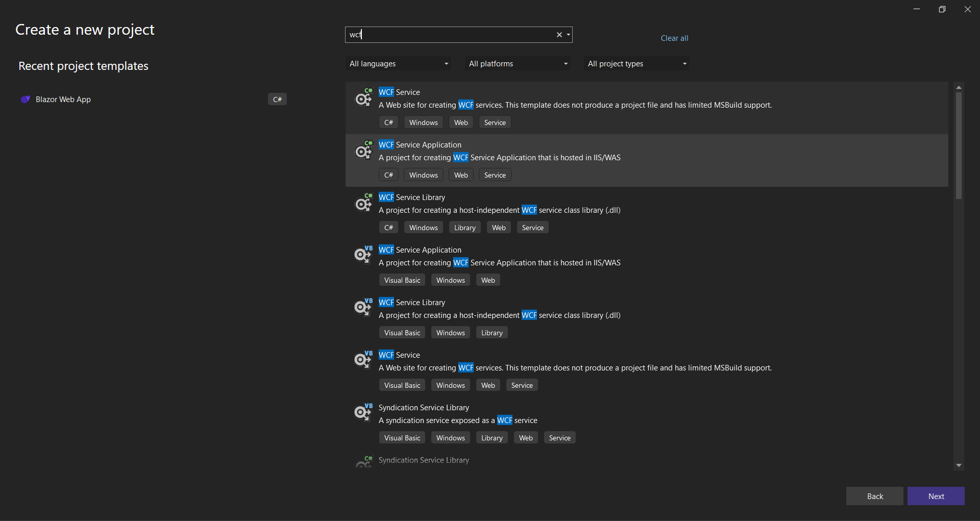980x521 pixels.
Task: Click the template list vertical scrollbar thumb
Action: (959, 145)
